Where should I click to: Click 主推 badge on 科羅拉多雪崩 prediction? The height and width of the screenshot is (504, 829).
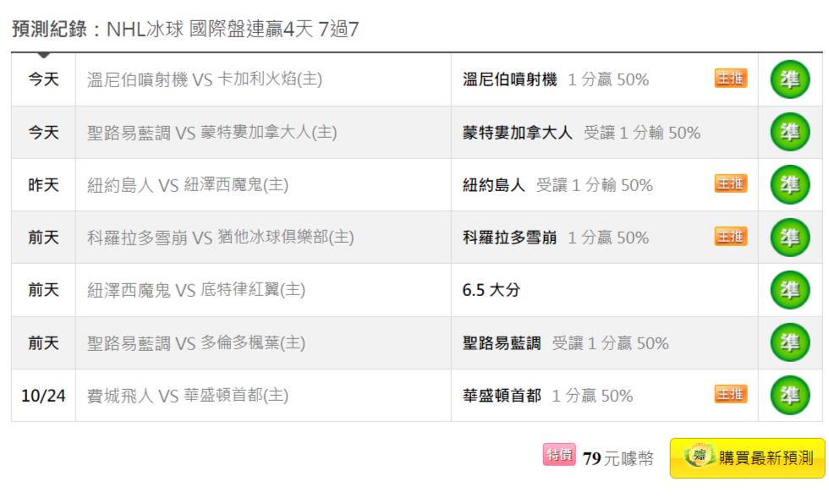[x=731, y=236]
